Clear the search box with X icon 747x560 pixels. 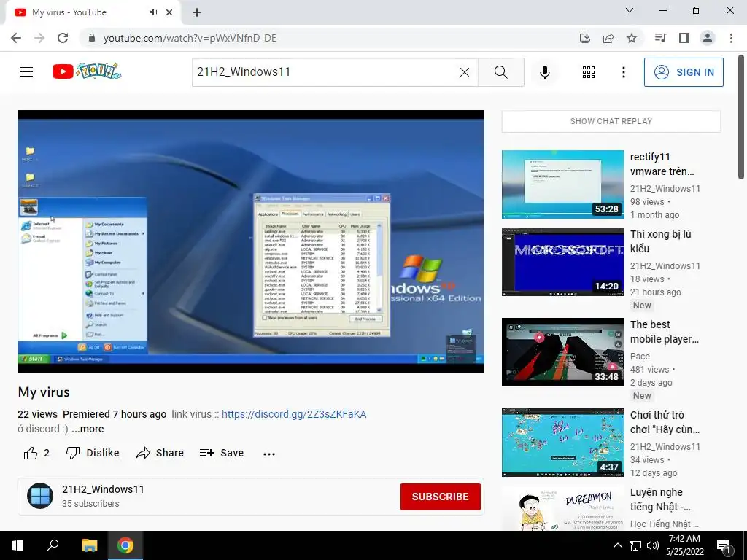pyautogui.click(x=465, y=72)
